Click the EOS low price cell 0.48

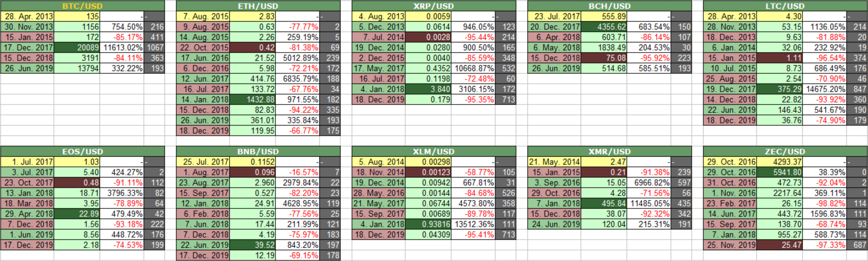[77, 183]
